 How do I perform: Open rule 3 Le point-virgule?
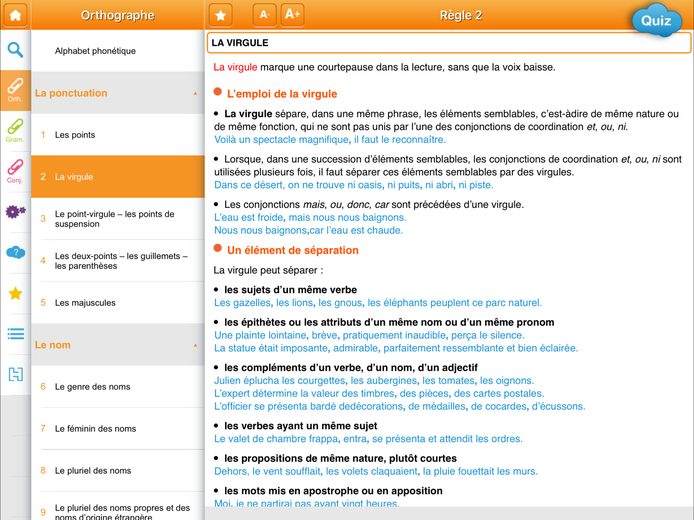click(118, 219)
